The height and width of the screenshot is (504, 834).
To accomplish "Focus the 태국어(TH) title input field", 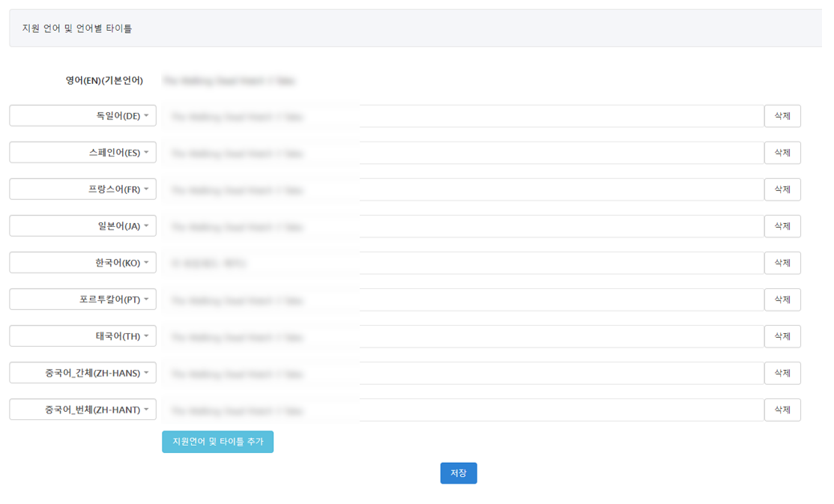I will coord(463,336).
